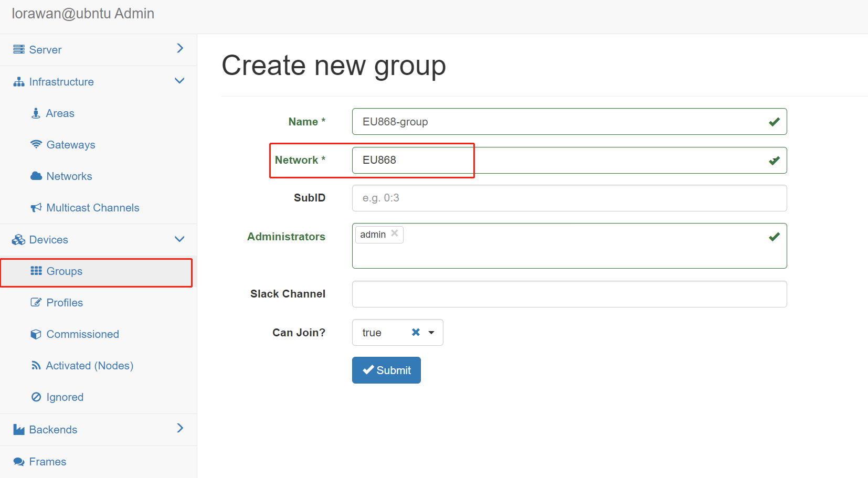Click the Areas pin icon
868x478 pixels.
36,113
